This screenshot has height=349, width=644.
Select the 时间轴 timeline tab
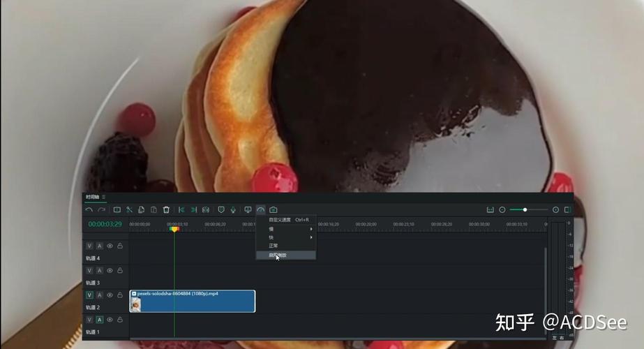point(92,197)
